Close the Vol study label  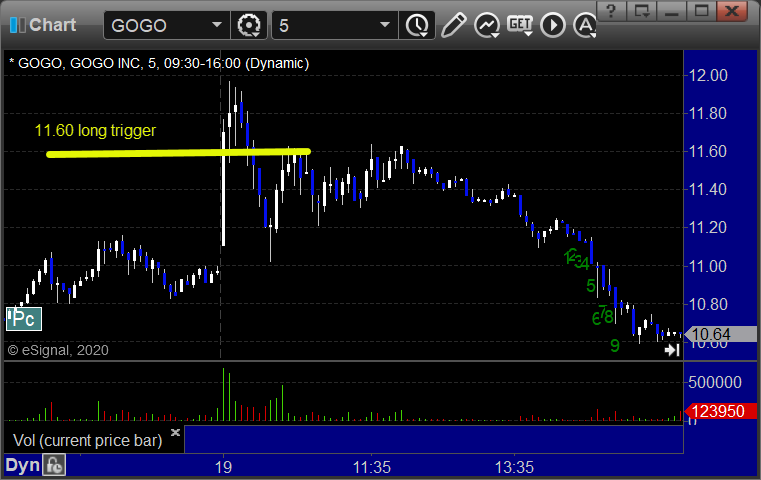coord(175,432)
